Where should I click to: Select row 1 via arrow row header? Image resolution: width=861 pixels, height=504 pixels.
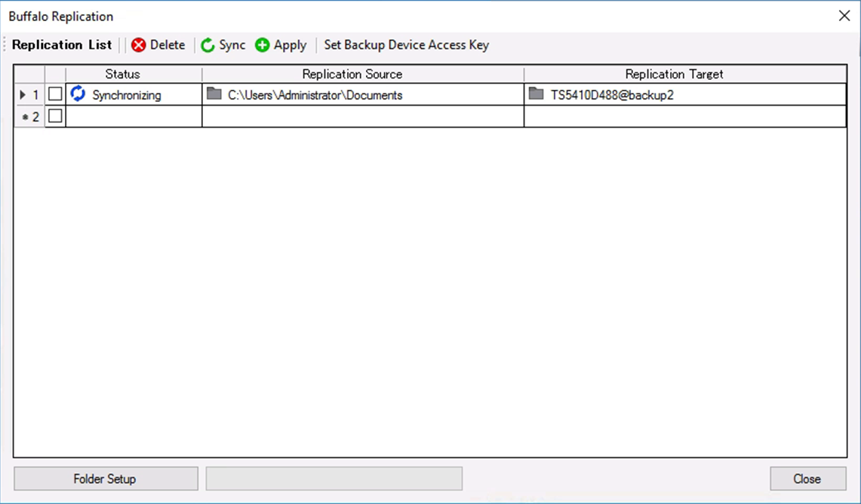point(29,95)
